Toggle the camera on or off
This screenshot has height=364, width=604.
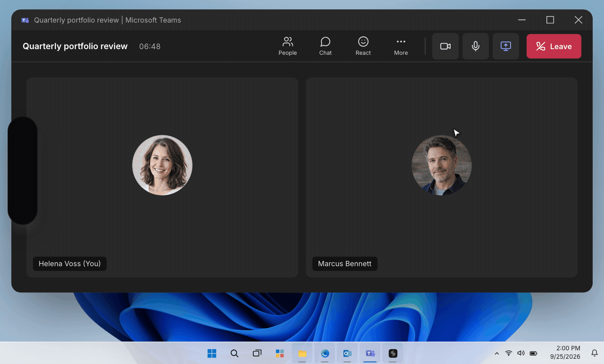pyautogui.click(x=445, y=46)
